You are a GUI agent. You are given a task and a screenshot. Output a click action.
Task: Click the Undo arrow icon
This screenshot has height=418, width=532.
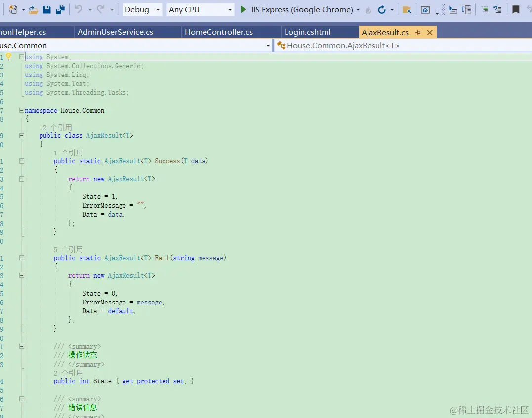point(79,9)
